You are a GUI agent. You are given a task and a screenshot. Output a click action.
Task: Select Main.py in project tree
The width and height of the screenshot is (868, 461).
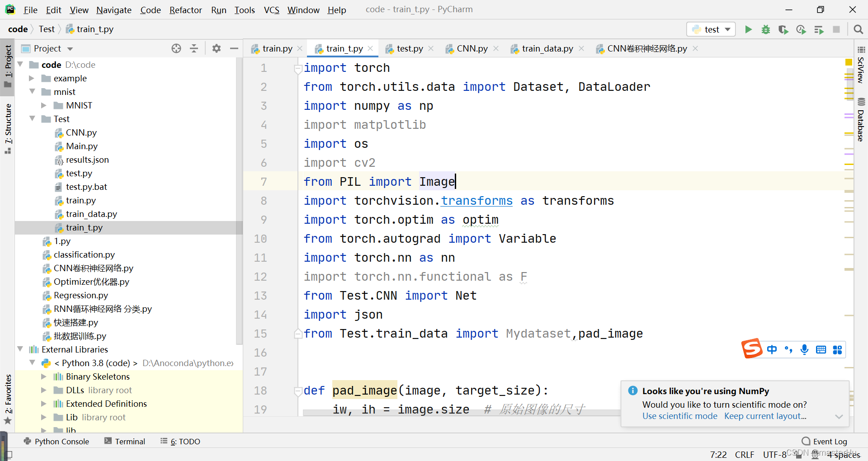[x=81, y=146]
